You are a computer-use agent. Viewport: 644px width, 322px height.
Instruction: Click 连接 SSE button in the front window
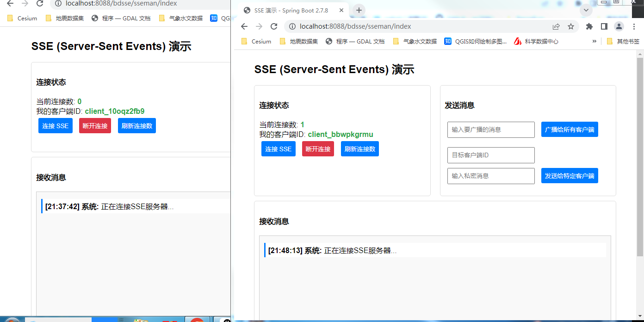pos(279,149)
